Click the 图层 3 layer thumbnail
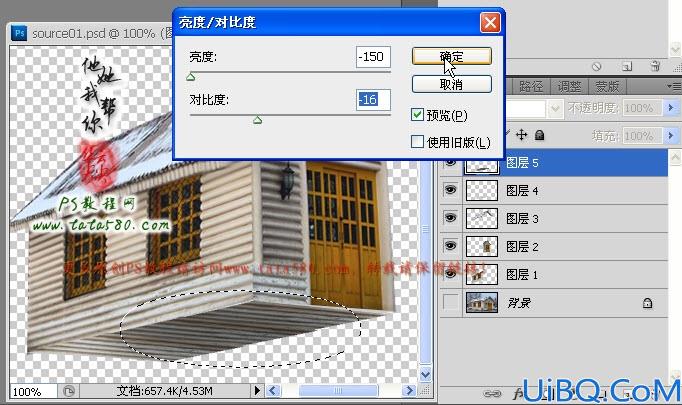The width and height of the screenshot is (682, 405). pos(481,218)
